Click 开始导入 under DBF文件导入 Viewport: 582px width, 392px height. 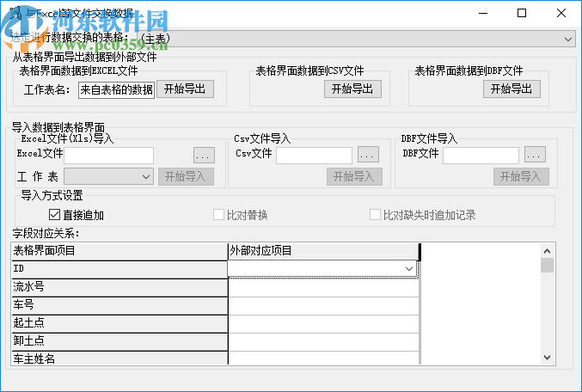pyautogui.click(x=521, y=176)
